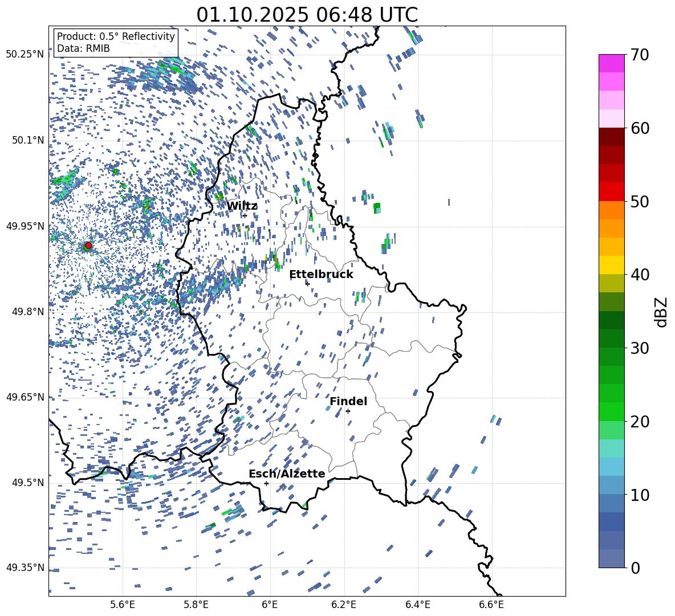675x616 pixels.
Task: Click the Ettelbruck city label
Action: click(x=321, y=275)
